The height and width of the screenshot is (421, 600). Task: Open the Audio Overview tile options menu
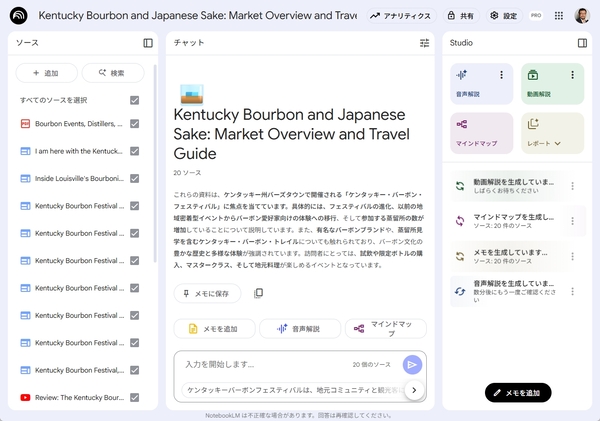[x=501, y=75]
